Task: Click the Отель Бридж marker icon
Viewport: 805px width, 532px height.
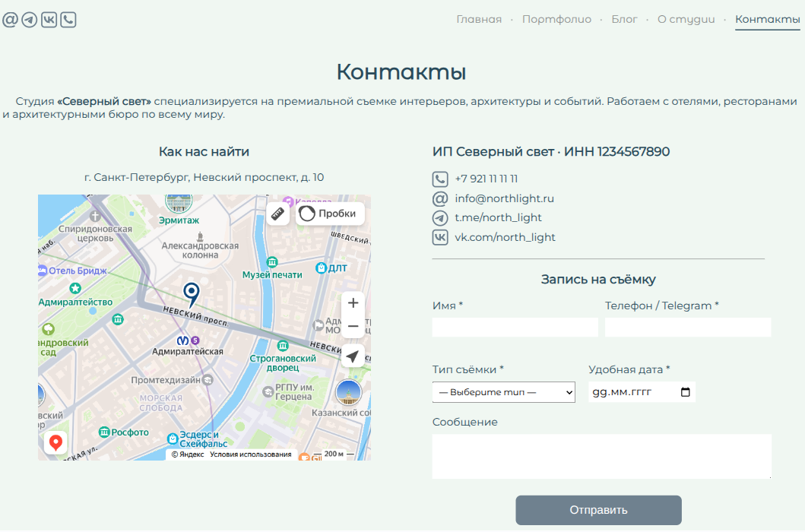Action: pyautogui.click(x=43, y=271)
